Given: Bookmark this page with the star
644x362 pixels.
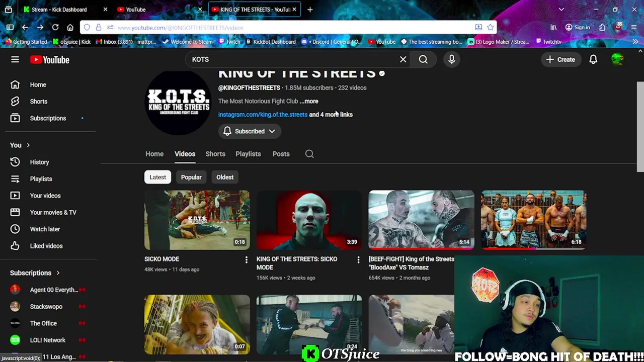Looking at the screenshot, I should point(490,27).
